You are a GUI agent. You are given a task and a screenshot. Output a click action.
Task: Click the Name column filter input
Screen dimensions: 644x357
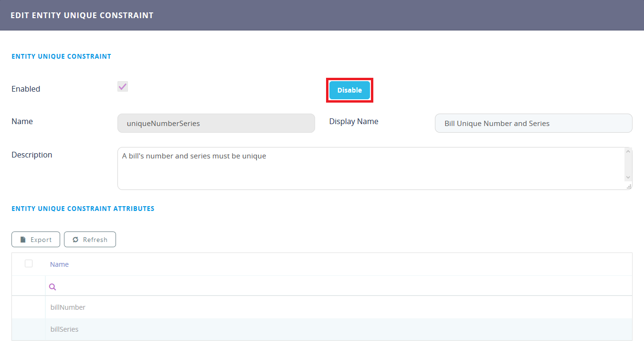click(x=334, y=287)
